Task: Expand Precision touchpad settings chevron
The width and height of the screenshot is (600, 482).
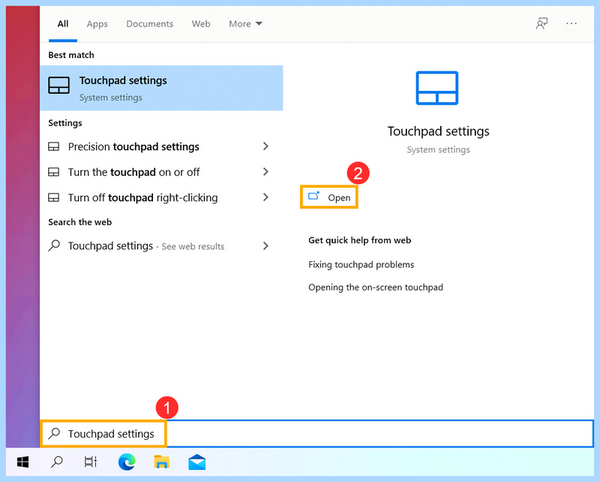Action: 266,146
